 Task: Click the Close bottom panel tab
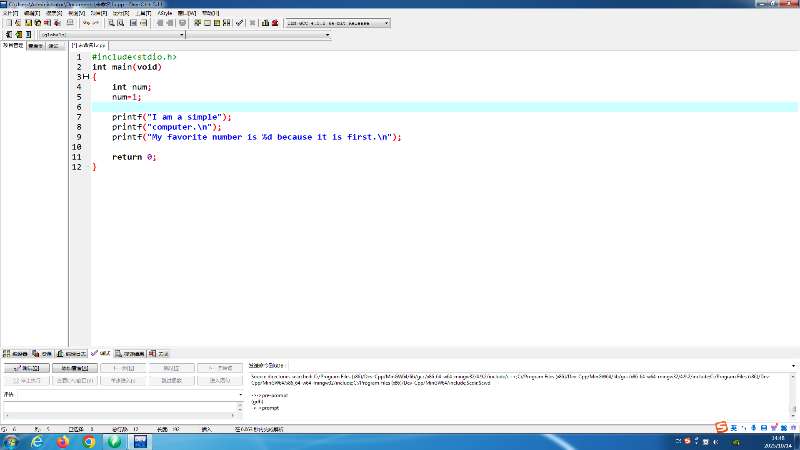coord(159,354)
